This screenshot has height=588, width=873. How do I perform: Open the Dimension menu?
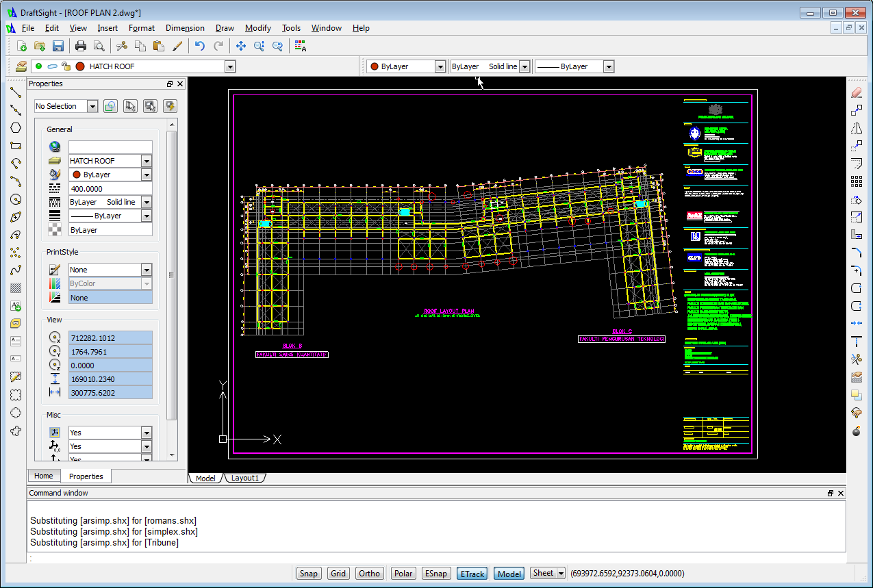[x=185, y=28]
